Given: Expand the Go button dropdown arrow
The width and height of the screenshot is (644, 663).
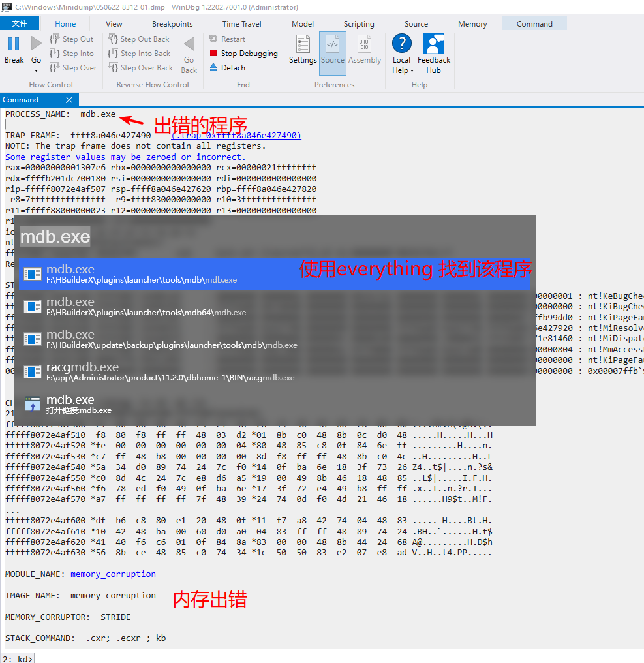Looking at the screenshot, I should [37, 70].
